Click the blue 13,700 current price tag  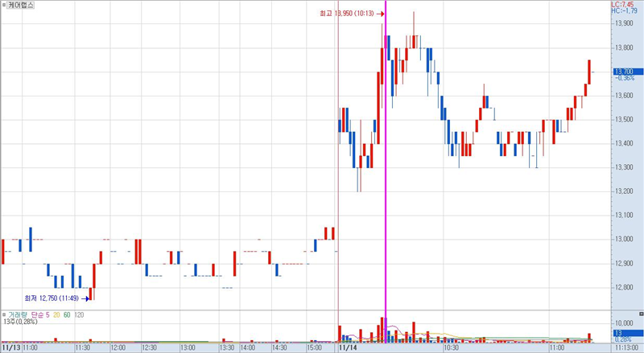pyautogui.click(x=625, y=72)
